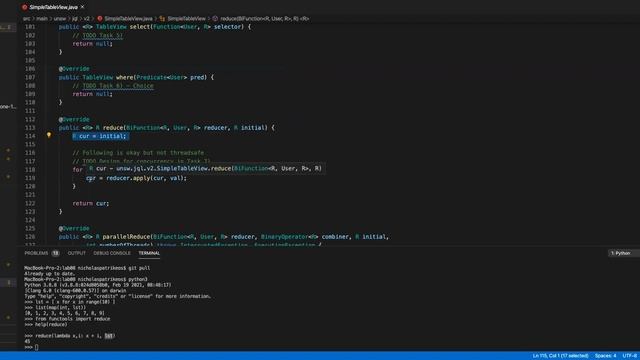The image size is (640, 360).
Task: Click the '@Override' annotation on line 125
Action: coord(74,228)
